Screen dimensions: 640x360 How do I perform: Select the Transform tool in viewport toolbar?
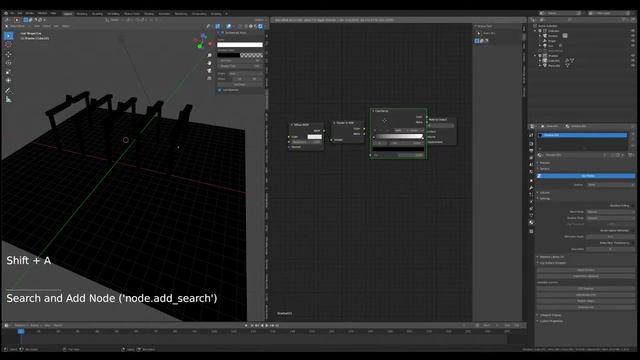(9, 81)
